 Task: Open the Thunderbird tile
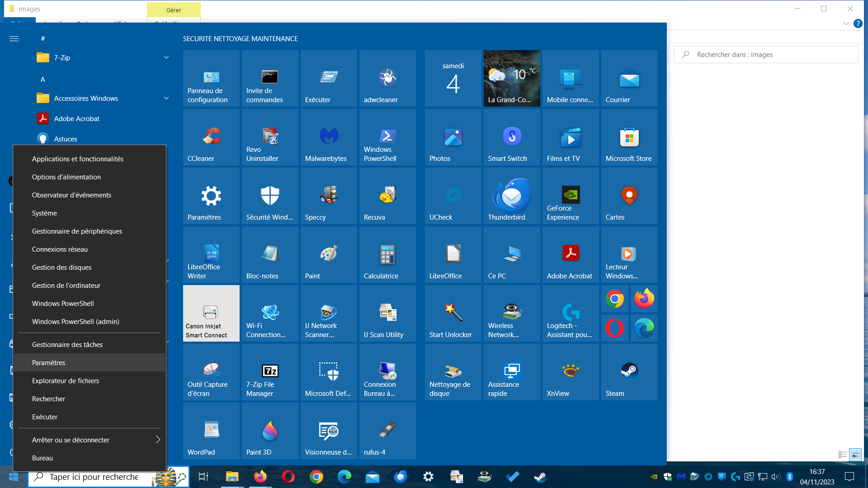click(512, 196)
